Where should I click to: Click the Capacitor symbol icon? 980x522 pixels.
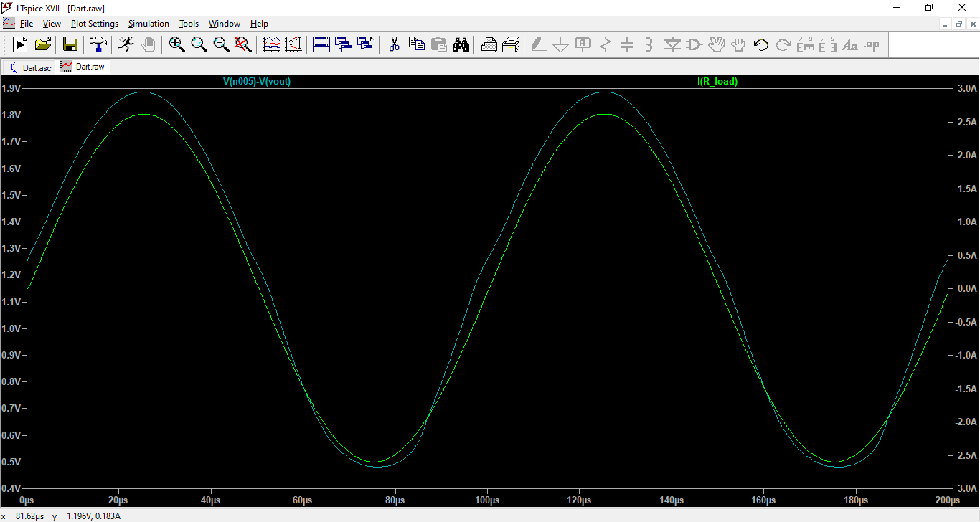[627, 44]
